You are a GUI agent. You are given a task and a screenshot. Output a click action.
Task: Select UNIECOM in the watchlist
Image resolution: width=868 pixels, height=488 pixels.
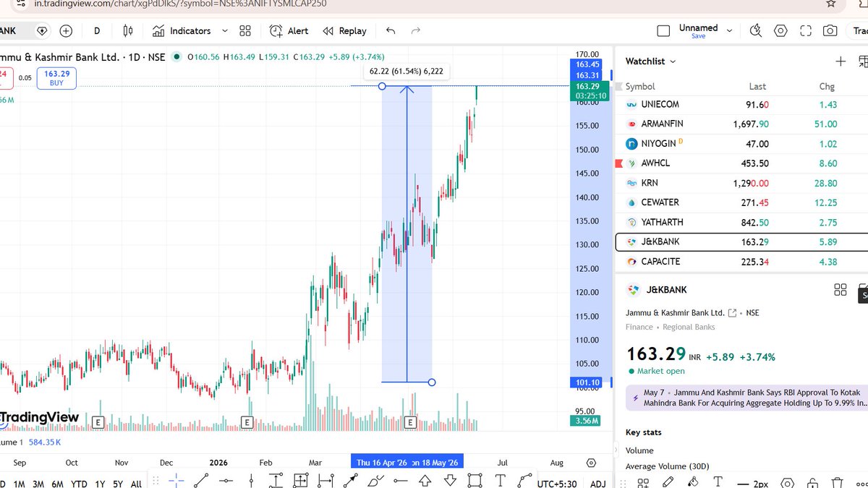click(x=741, y=105)
